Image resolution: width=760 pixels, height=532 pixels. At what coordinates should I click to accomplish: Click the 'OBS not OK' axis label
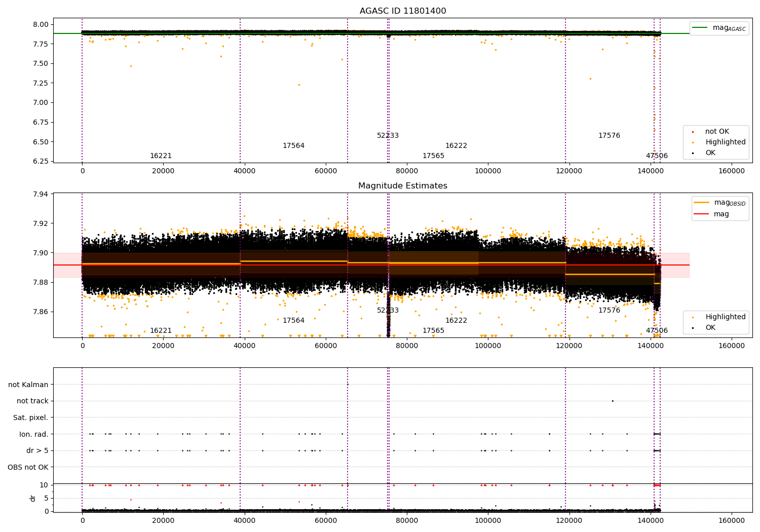pos(28,467)
